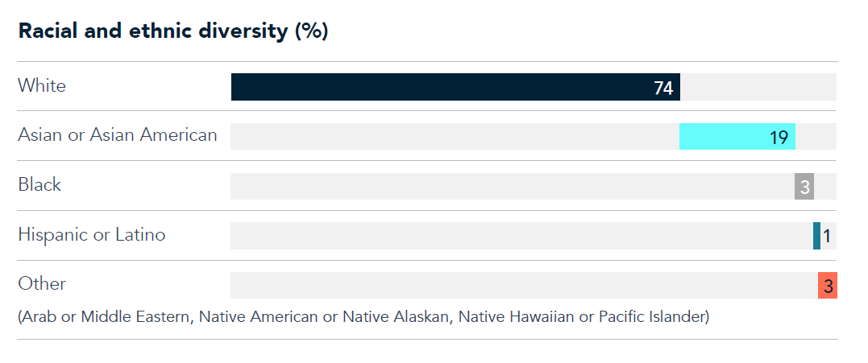Select the White row label
Screen dimensions: 868x363
(x=42, y=86)
